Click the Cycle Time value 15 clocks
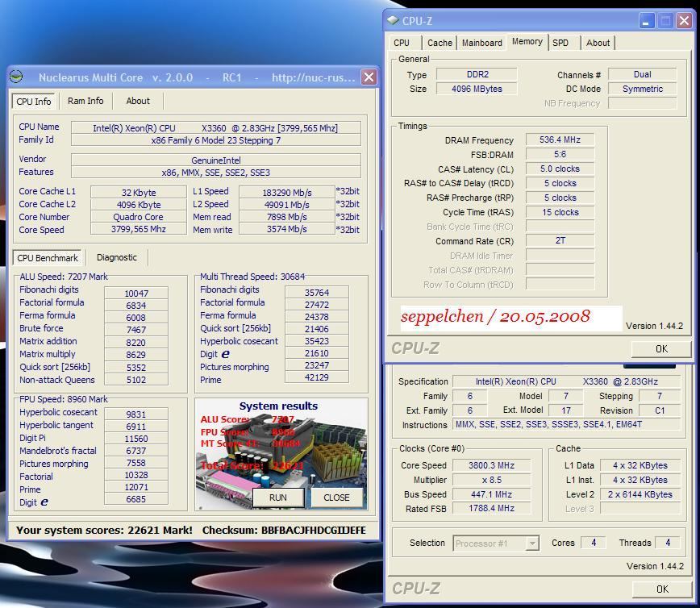Viewport: 700px width, 608px height. click(560, 213)
